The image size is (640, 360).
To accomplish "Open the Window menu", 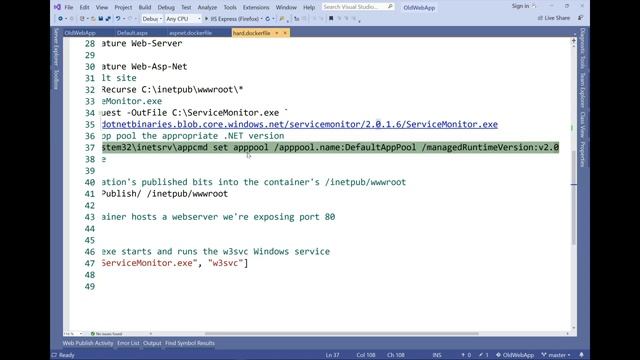I will tap(286, 7).
